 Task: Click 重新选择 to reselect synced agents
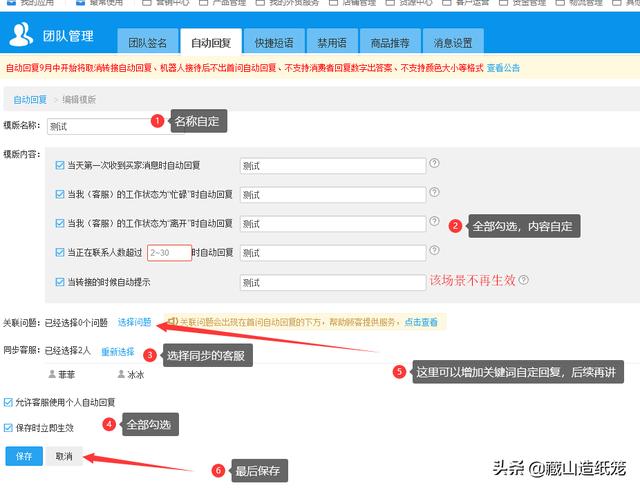pyautogui.click(x=117, y=352)
